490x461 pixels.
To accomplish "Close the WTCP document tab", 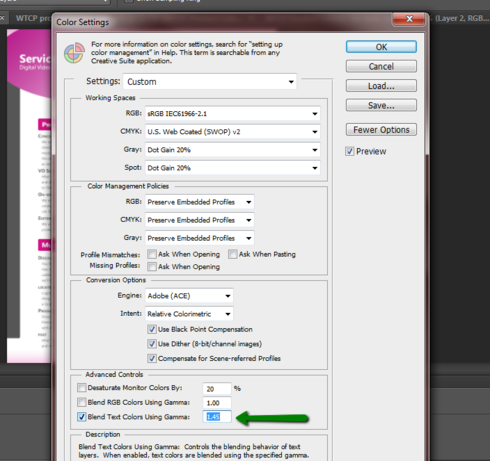I will [2, 18].
